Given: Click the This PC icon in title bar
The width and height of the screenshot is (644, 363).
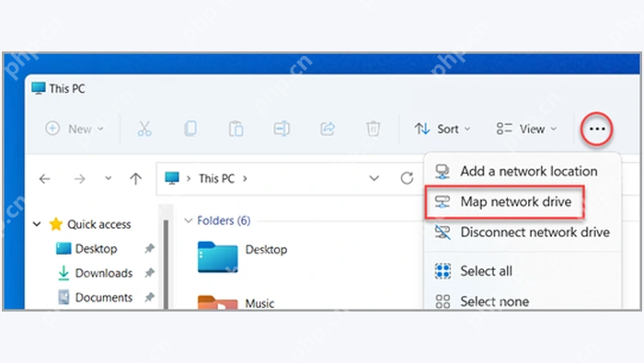Looking at the screenshot, I should [39, 88].
